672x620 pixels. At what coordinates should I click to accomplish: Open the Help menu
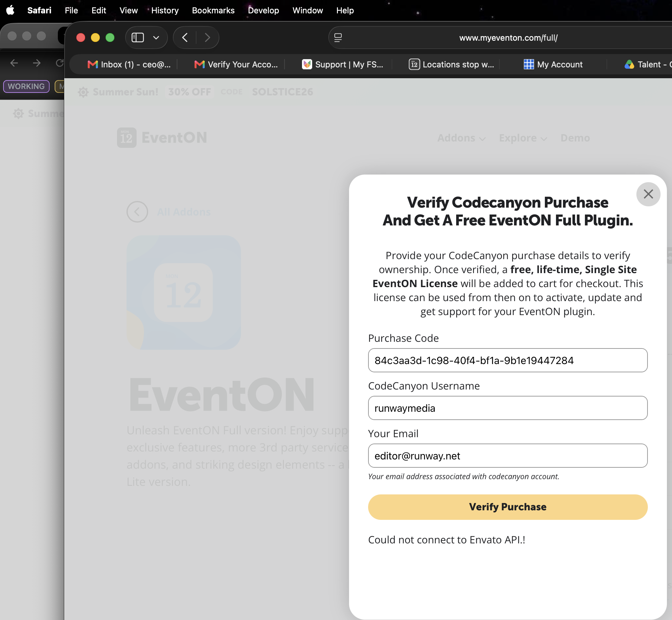click(x=345, y=10)
